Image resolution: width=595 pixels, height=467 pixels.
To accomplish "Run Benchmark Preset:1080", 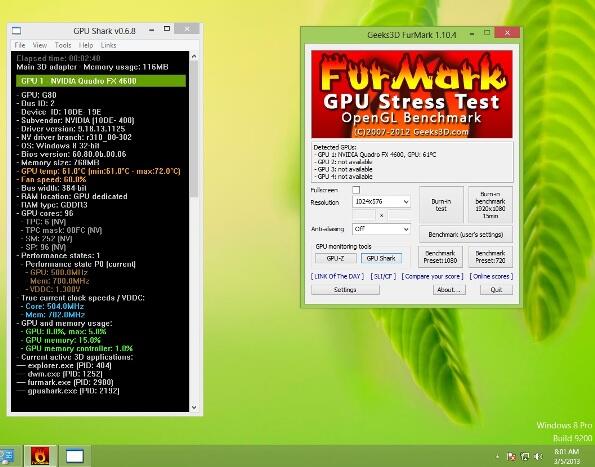I will (440, 257).
